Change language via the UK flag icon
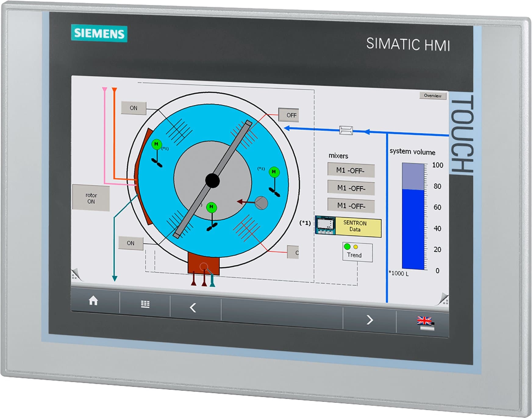Viewport: 532px width, 418px height. coord(426,323)
